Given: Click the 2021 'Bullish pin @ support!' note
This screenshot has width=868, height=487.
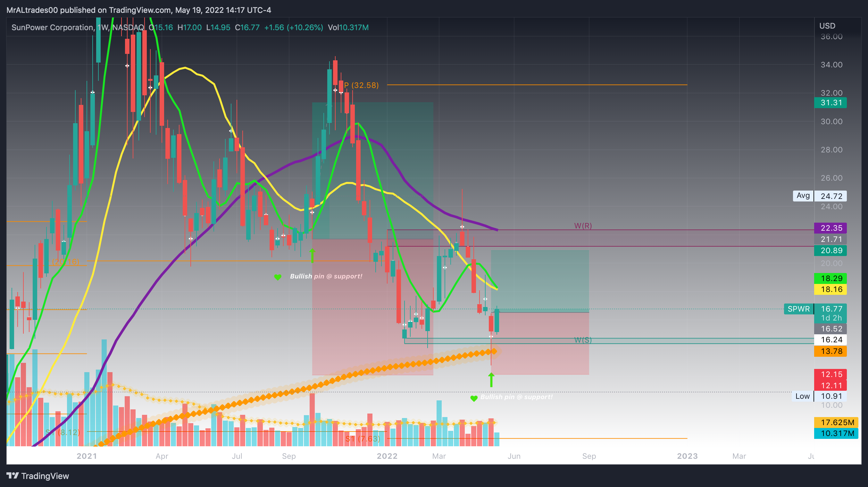Looking at the screenshot, I should [326, 276].
